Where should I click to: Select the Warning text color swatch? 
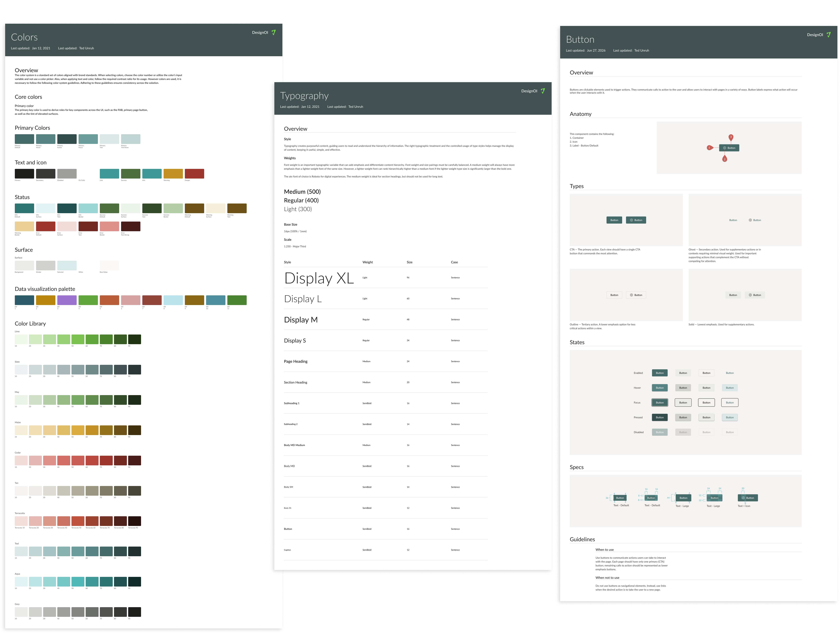pos(173,174)
